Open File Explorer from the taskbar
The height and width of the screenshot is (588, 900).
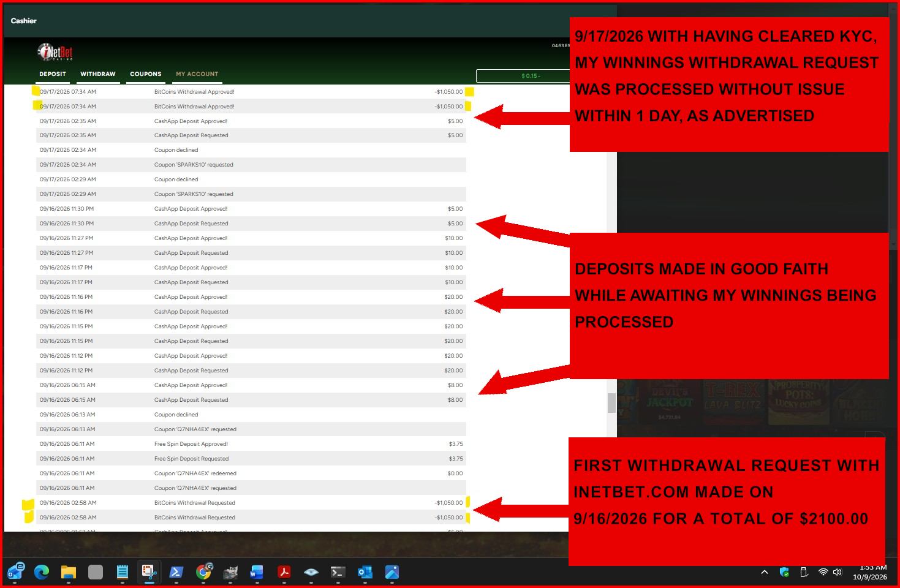[x=69, y=572]
